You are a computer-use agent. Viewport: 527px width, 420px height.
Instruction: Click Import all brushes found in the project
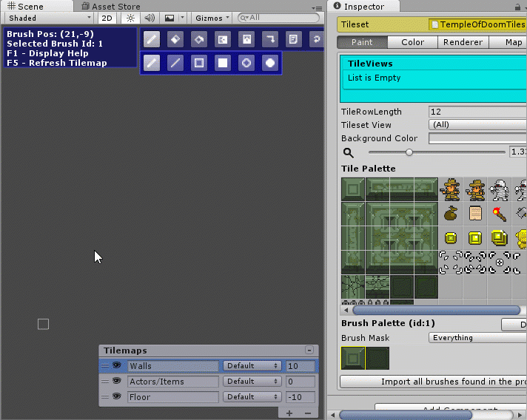pos(433,382)
